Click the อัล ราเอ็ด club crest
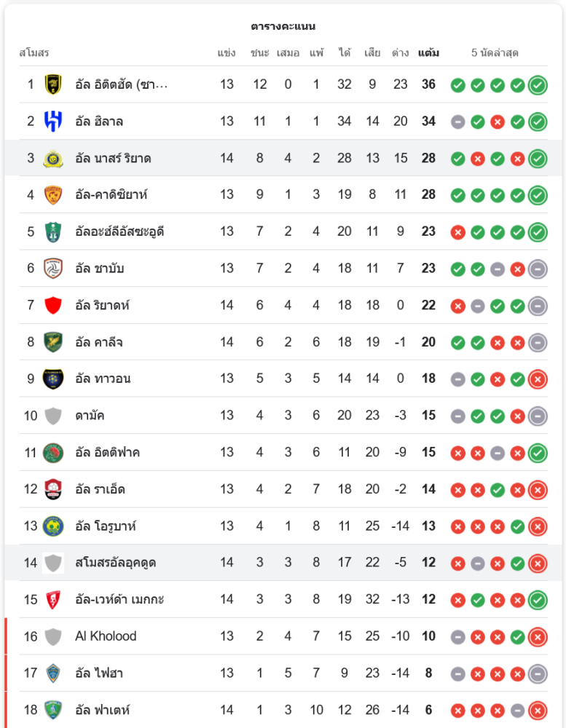This screenshot has height=728, width=566. [x=53, y=489]
